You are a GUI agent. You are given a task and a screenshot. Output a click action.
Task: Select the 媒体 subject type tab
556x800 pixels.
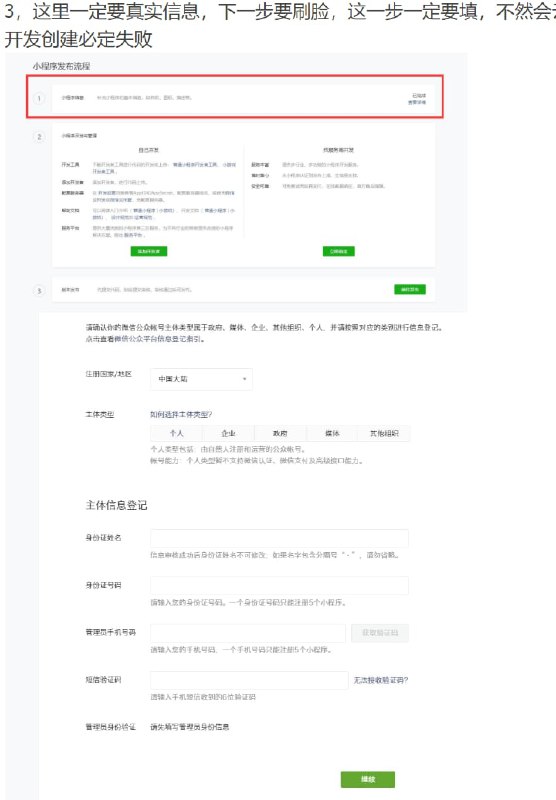pos(332,433)
